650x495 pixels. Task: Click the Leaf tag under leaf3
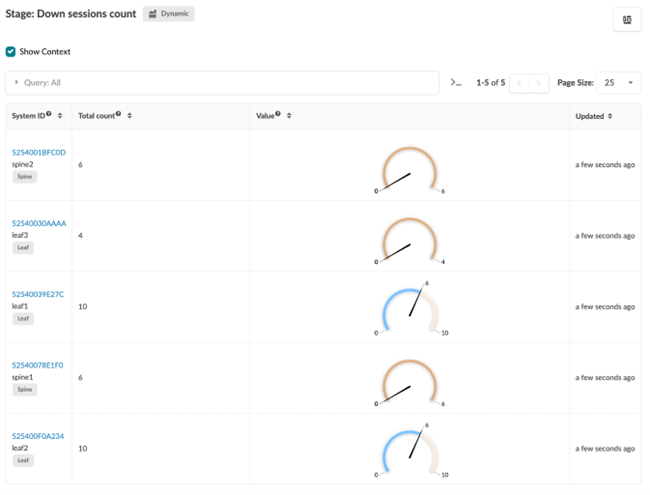(23, 248)
